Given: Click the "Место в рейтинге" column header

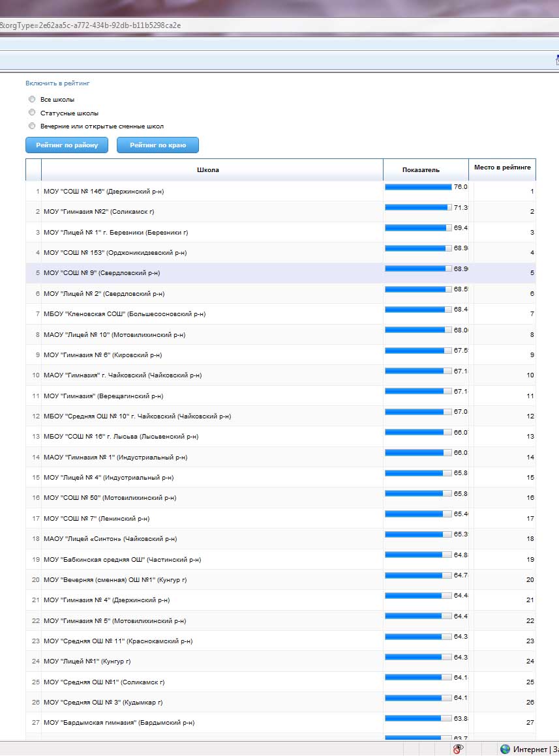Looking at the screenshot, I should 502,167.
